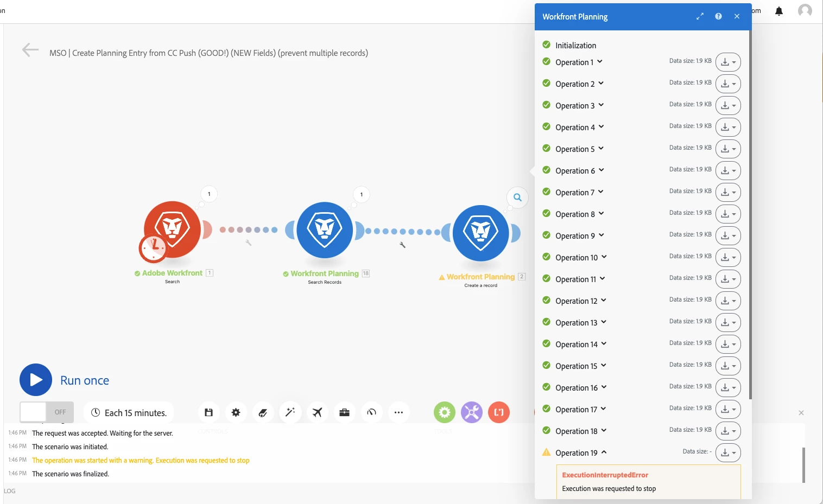This screenshot has height=504, width=823.
Task: Click the gauge icon in bottom toolbar
Action: pos(371,412)
